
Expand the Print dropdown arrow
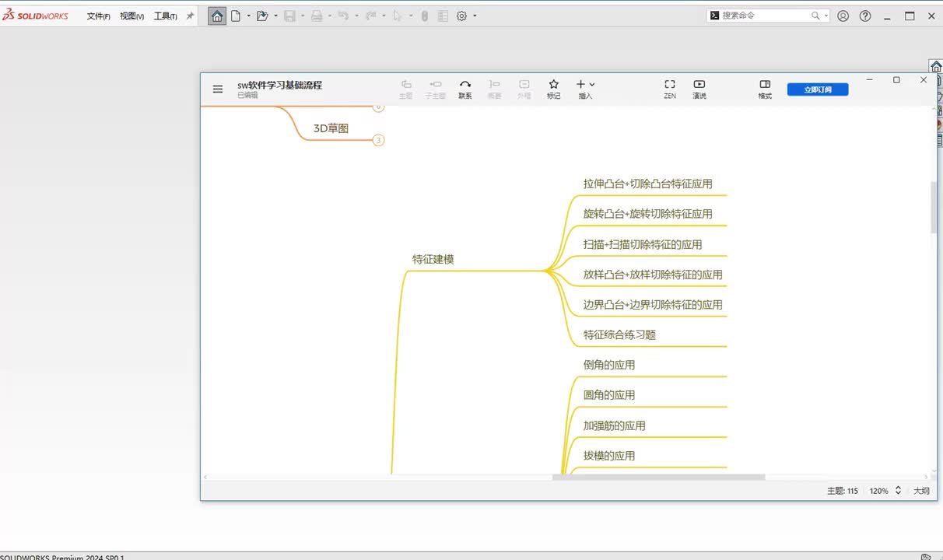330,16
